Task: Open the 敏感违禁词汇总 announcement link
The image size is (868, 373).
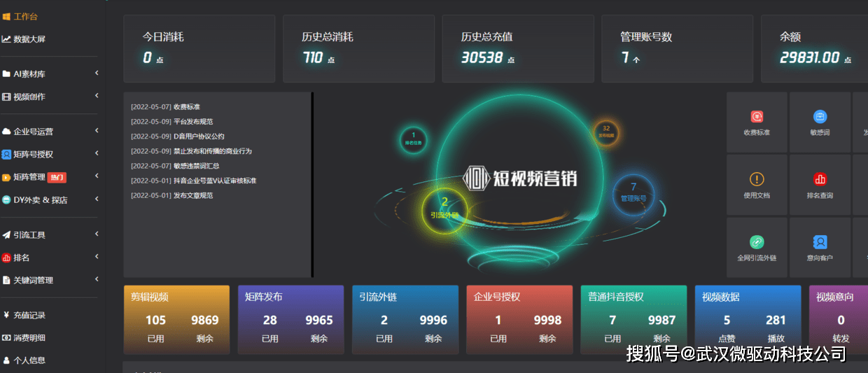Action: coord(197,166)
